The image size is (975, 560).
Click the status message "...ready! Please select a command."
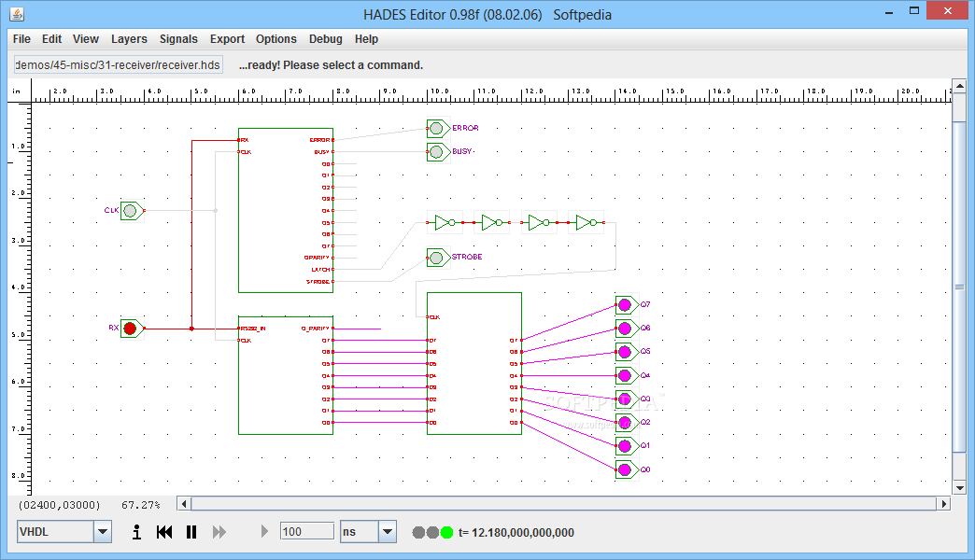(331, 65)
